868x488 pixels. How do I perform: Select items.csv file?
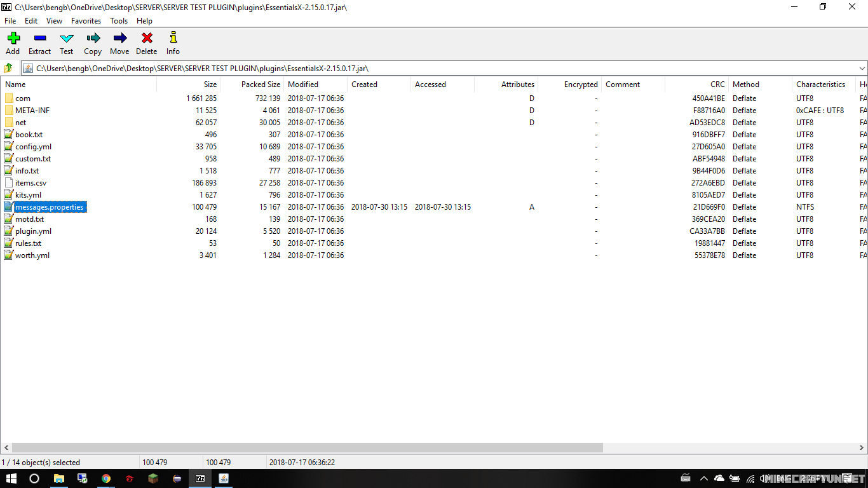coord(31,183)
